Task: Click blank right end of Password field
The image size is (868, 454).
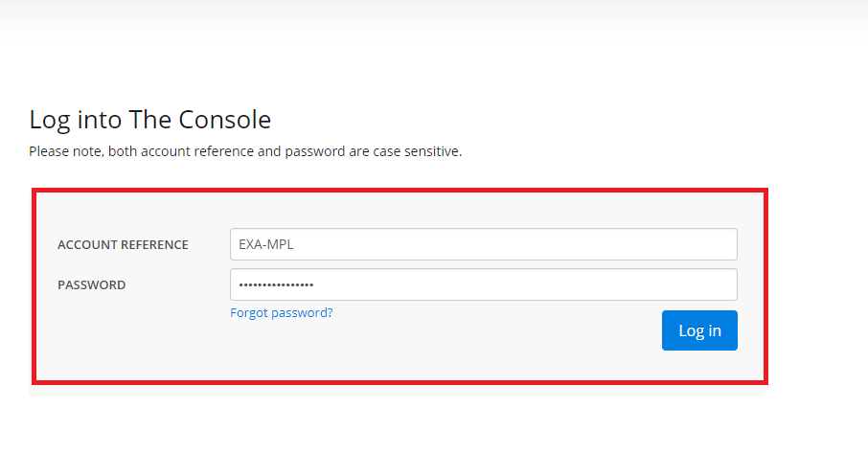Action: tap(692, 284)
